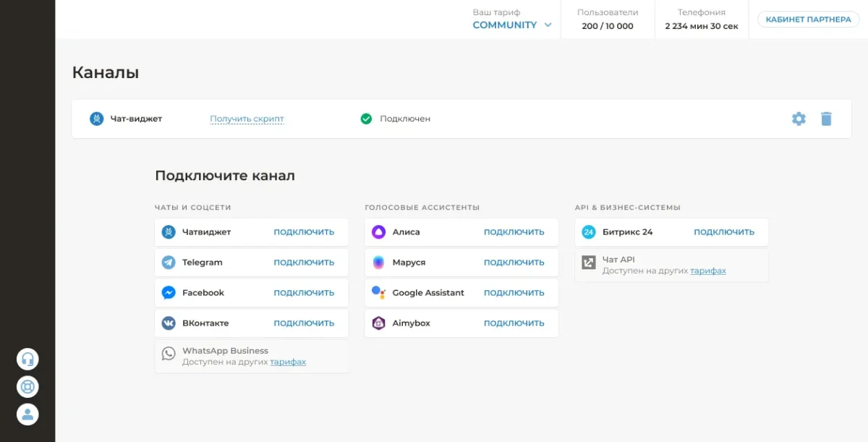Click the Маруся assistant icon
The width and height of the screenshot is (868, 442).
click(x=379, y=263)
